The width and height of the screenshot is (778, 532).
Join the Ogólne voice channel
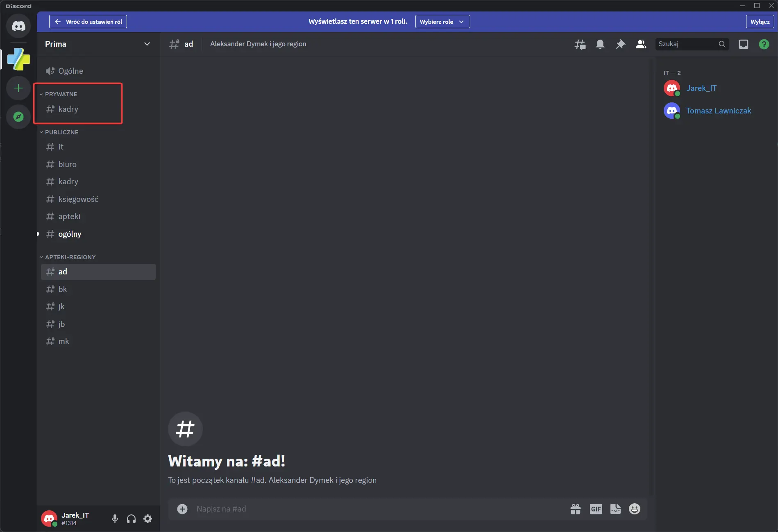98,71
